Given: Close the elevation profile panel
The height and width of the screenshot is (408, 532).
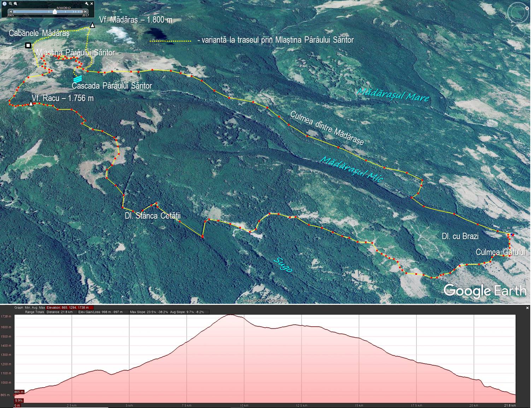Looking at the screenshot, I should click(528, 308).
